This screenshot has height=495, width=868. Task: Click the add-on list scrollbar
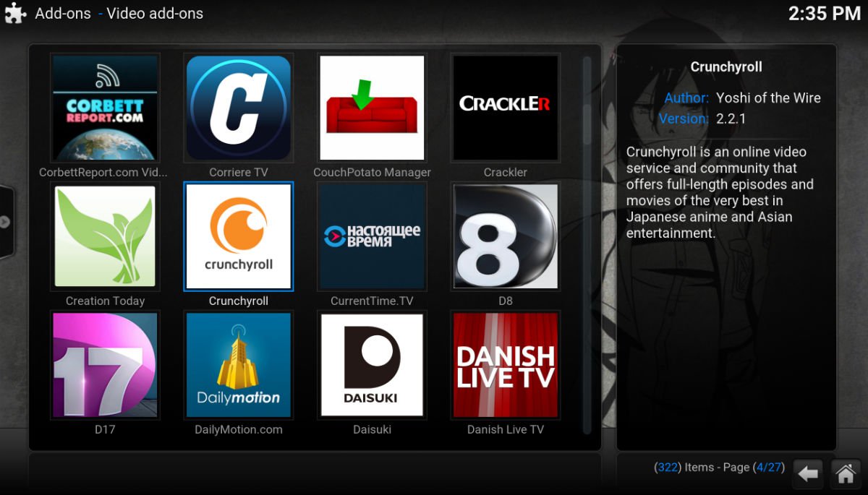point(587,246)
